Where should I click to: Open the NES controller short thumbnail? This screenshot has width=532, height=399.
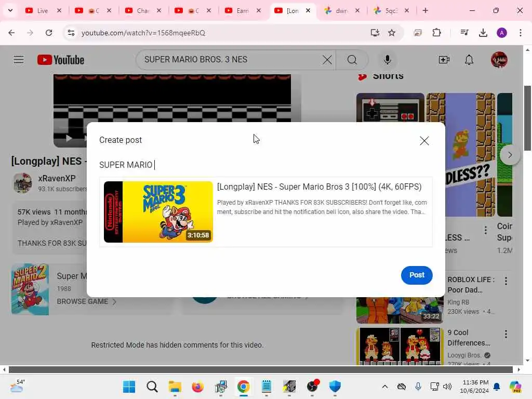(390, 108)
